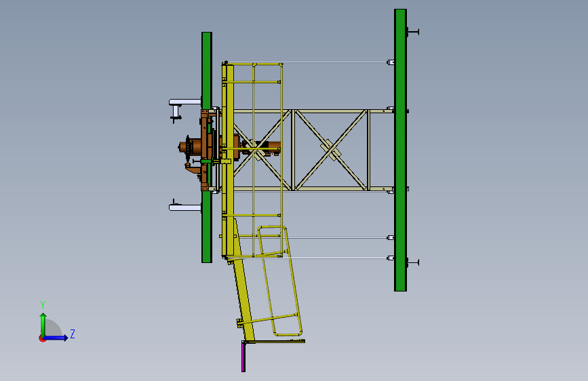
Task: Select the cross-braced truss frame center plate
Action: tap(330, 150)
